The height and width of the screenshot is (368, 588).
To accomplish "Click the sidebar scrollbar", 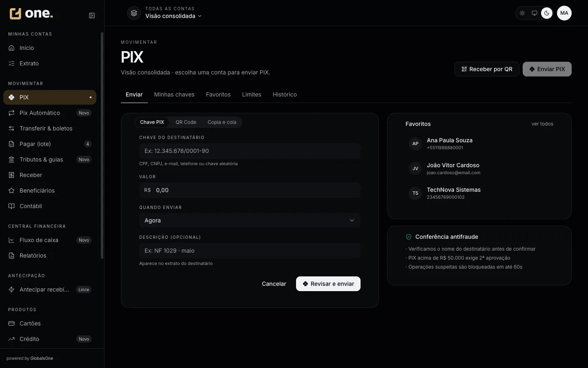I will click(x=102, y=146).
